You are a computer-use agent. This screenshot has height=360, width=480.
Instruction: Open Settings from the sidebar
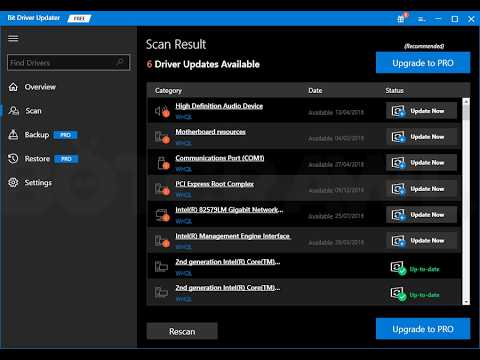[38, 183]
